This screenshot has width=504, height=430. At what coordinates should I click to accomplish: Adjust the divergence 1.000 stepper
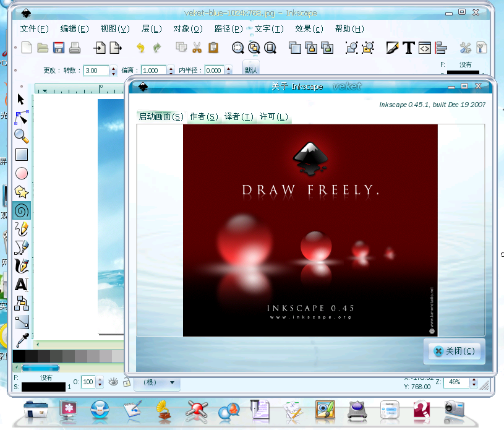(171, 71)
